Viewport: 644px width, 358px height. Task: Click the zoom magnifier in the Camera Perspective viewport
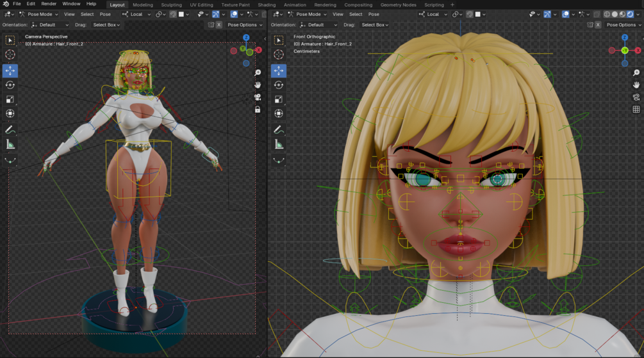[258, 72]
